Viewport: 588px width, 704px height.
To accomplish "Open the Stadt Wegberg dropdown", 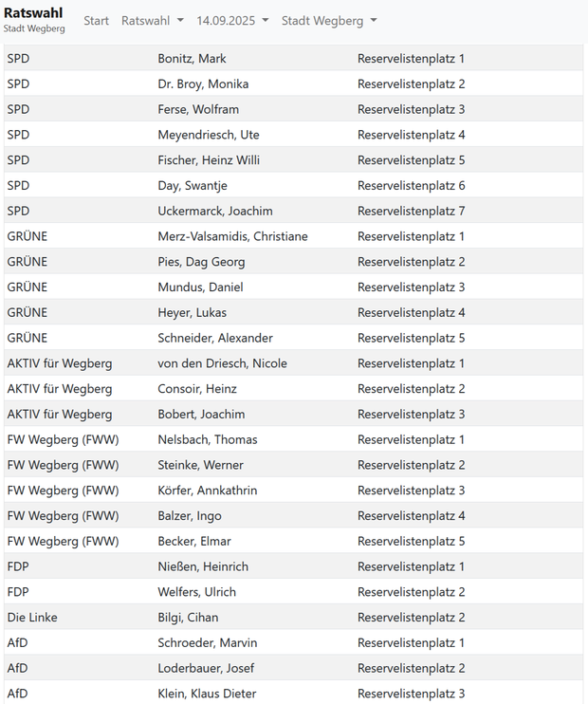I will tap(328, 21).
